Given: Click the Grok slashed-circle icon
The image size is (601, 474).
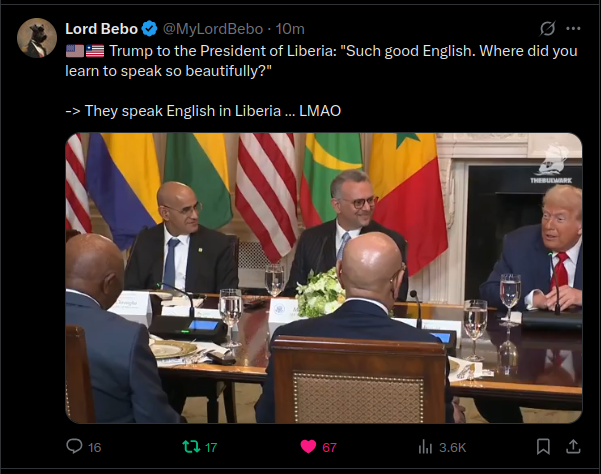Looking at the screenshot, I should (547, 28).
